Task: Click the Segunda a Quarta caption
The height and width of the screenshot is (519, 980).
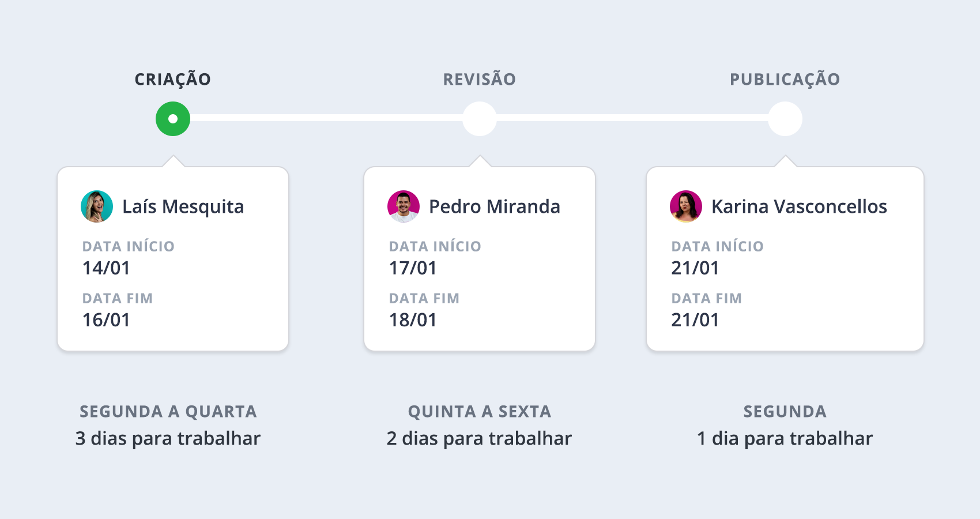Action: (x=168, y=412)
